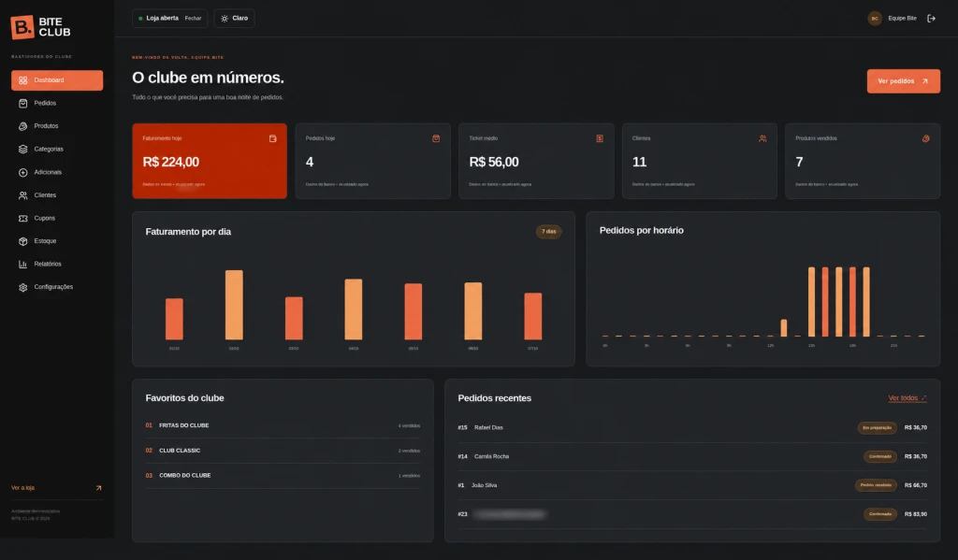Click the 02/10 bar in Faturamento por dia

(x=234, y=305)
